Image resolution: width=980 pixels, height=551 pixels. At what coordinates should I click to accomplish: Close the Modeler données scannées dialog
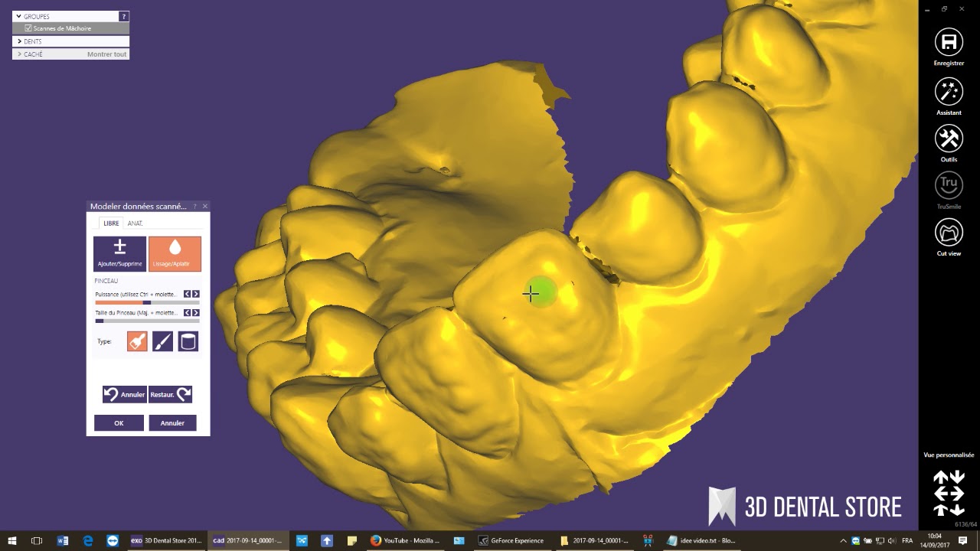tap(204, 207)
